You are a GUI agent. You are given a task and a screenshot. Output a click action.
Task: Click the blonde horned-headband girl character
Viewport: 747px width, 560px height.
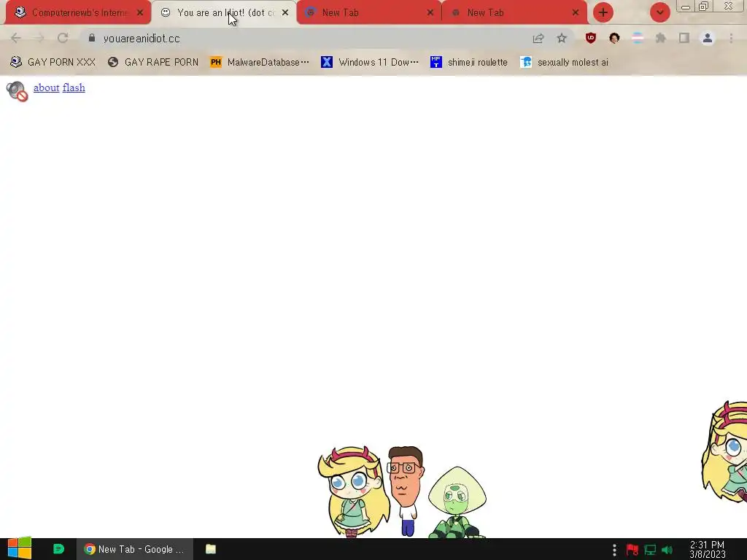pos(352,492)
